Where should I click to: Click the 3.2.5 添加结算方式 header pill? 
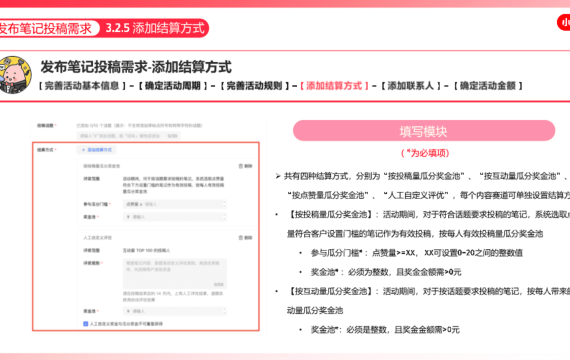(x=155, y=28)
